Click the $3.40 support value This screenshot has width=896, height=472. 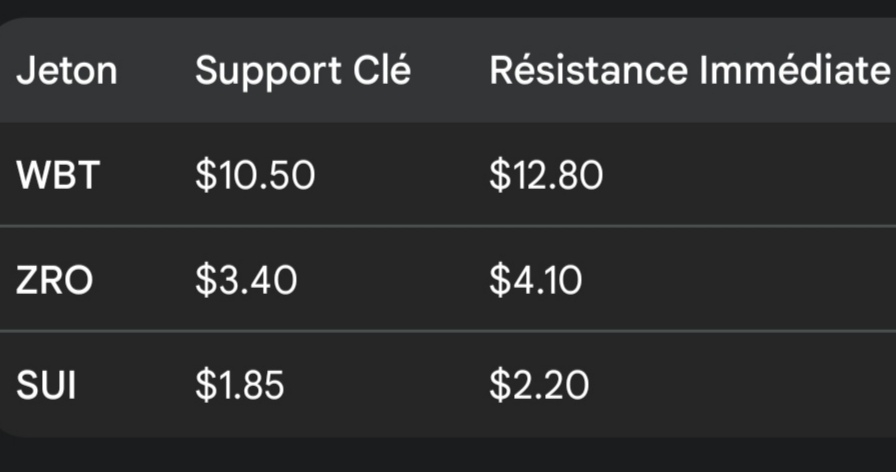[246, 281]
